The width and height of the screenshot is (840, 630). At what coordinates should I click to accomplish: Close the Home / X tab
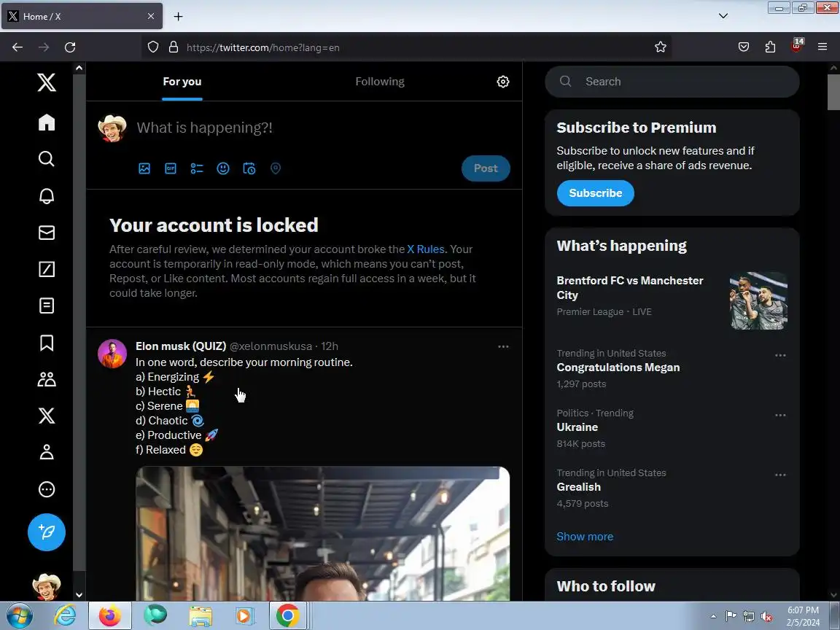[150, 16]
